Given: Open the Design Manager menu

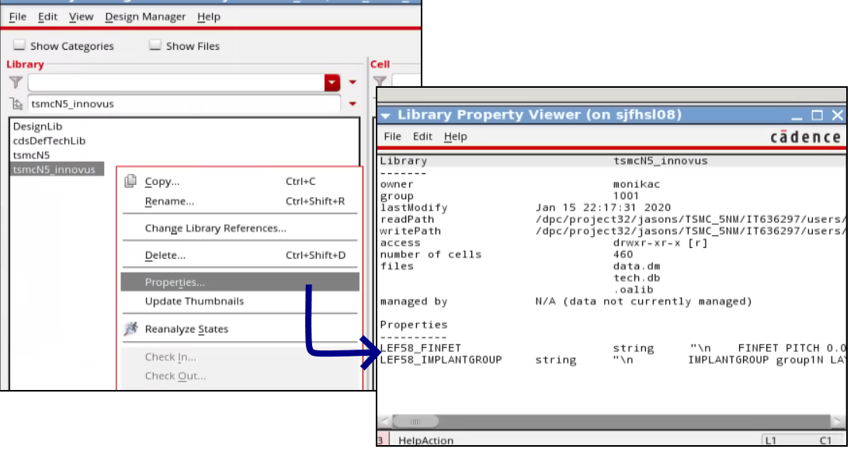Looking at the screenshot, I should (145, 16).
